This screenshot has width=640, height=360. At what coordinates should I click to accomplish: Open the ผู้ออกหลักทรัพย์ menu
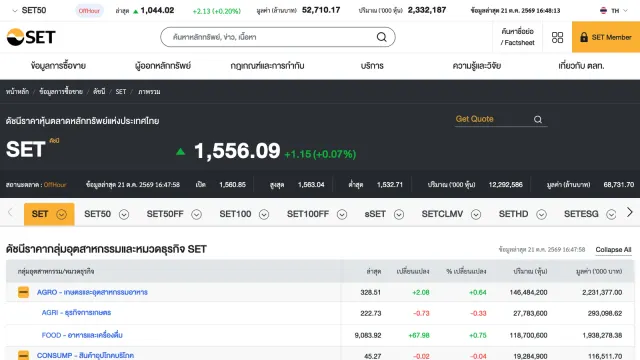pyautogui.click(x=163, y=66)
